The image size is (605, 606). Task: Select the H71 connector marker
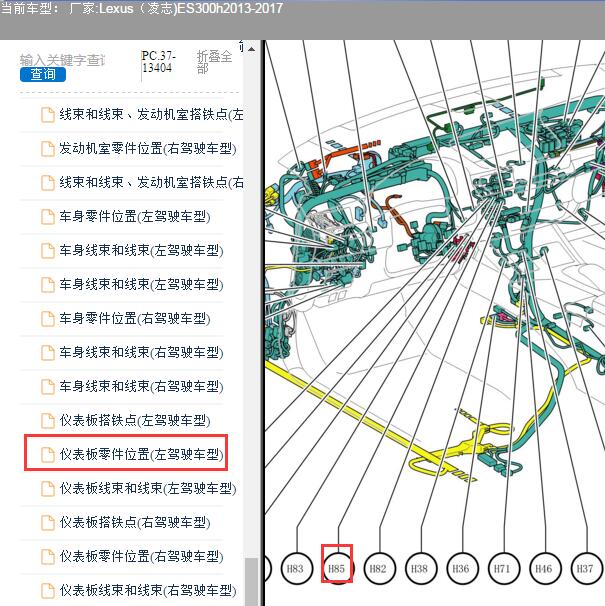502,569
